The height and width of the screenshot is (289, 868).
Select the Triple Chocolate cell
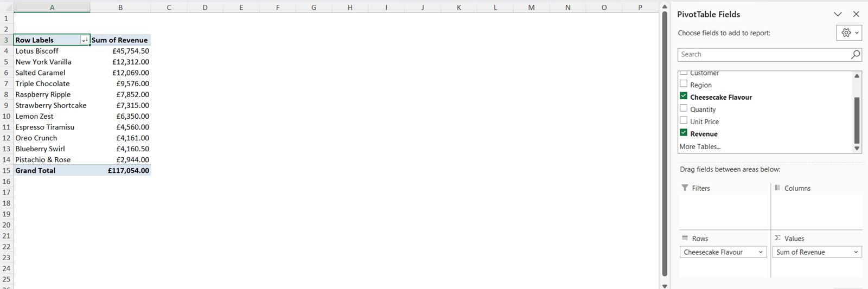(x=52, y=84)
